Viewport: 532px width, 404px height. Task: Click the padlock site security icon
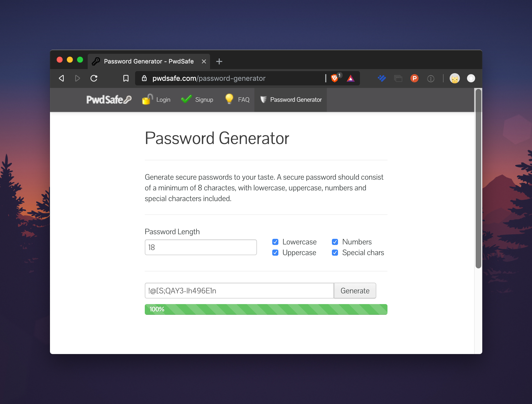(144, 78)
